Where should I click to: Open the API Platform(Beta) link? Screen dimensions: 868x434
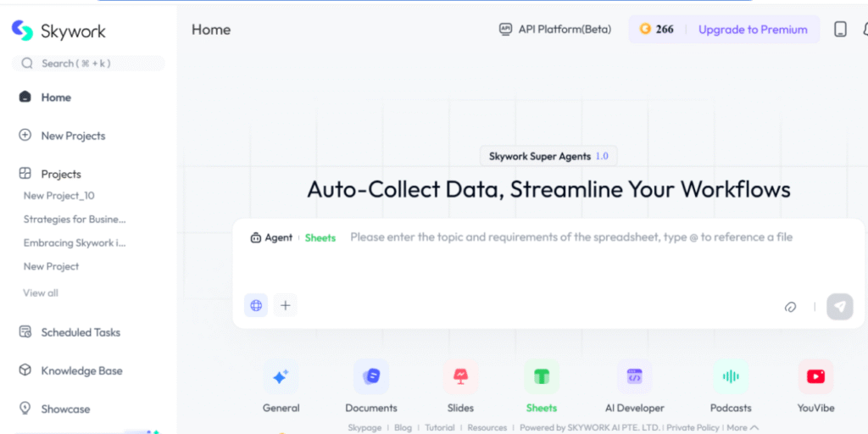(555, 30)
